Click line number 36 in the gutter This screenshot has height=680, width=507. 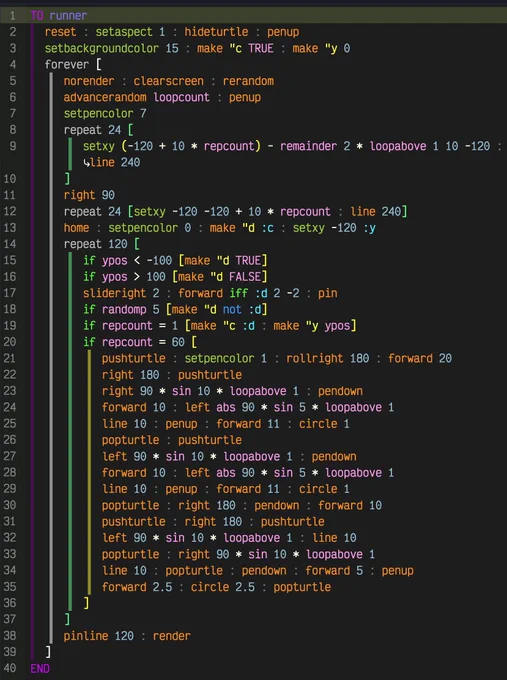(10, 603)
